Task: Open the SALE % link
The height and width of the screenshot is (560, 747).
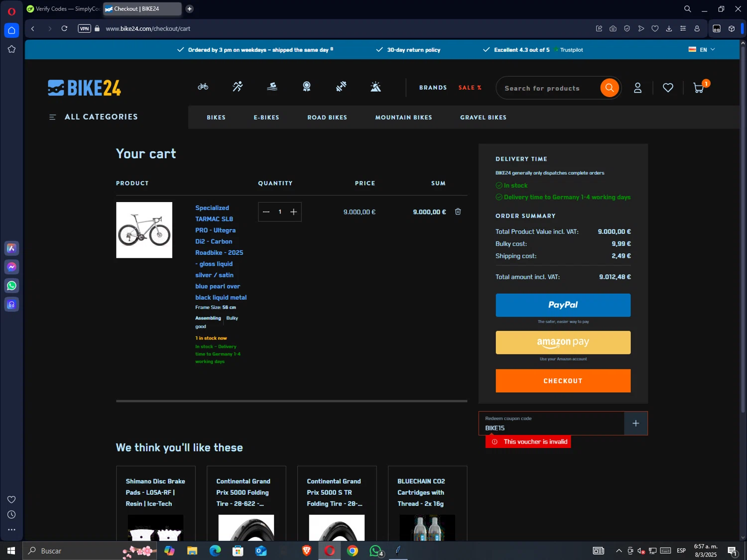Action: point(470,88)
